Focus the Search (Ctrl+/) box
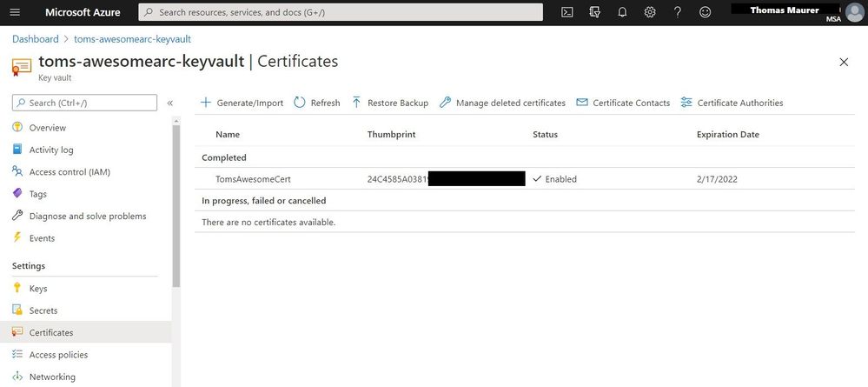 point(84,103)
